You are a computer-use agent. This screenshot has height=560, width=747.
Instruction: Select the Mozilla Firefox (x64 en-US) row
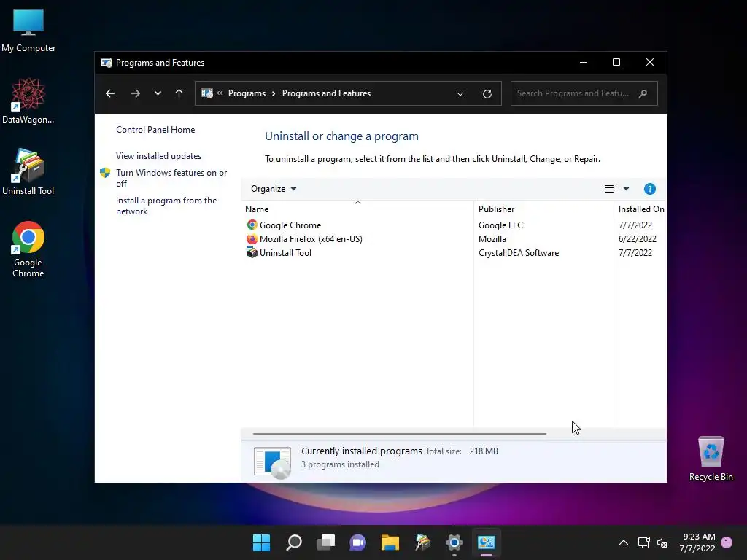(454, 239)
